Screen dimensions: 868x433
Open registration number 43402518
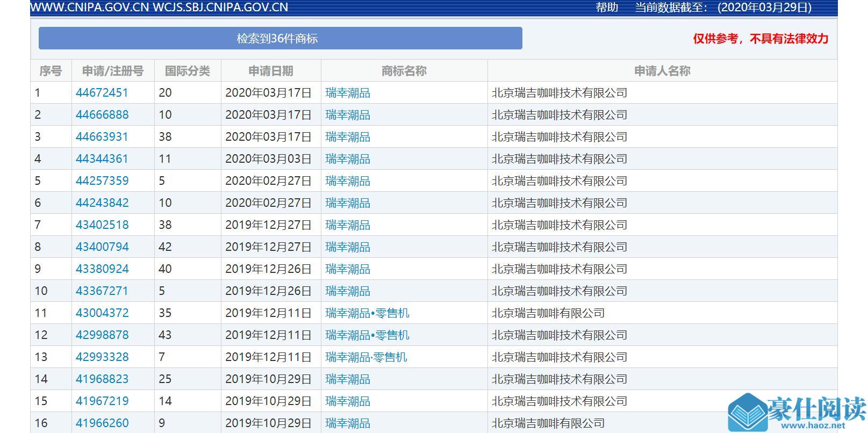[102, 225]
